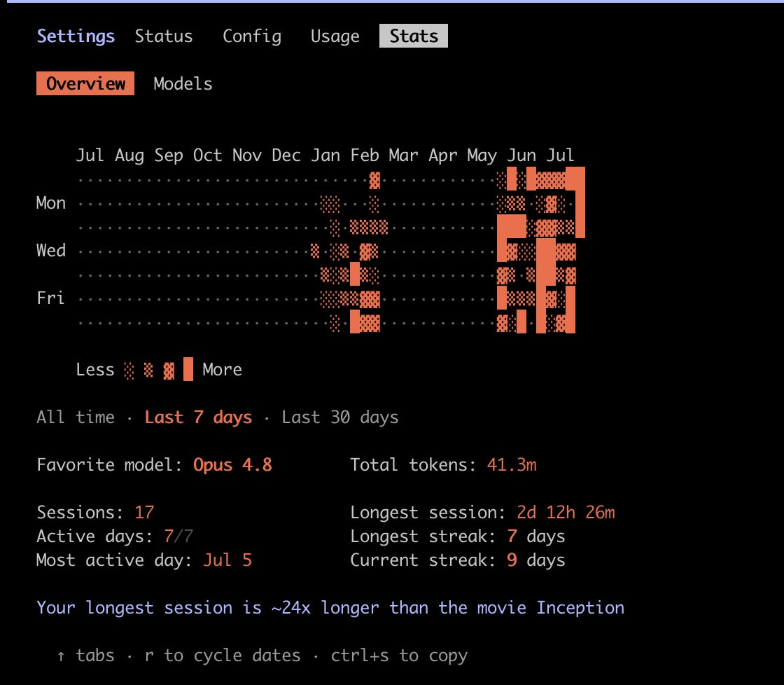This screenshot has height=685, width=784.
Task: Click the Mon row label
Action: [x=51, y=202]
